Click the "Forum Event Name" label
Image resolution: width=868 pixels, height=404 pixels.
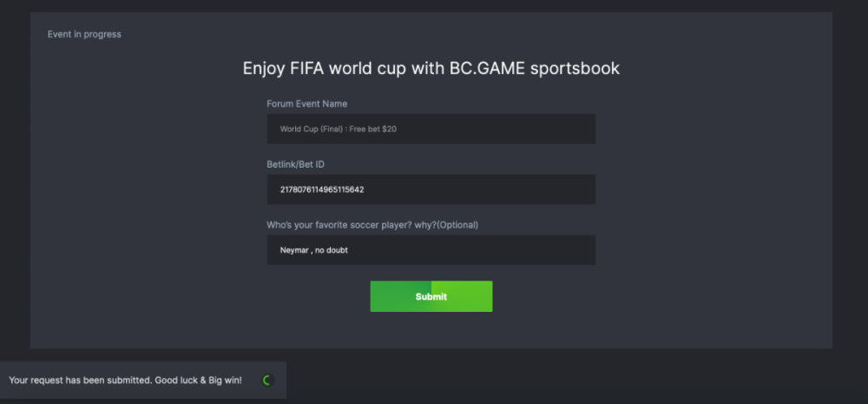306,103
